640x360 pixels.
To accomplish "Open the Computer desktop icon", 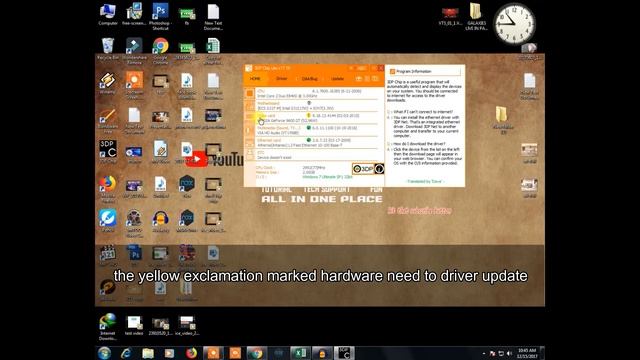I will tap(108, 15).
